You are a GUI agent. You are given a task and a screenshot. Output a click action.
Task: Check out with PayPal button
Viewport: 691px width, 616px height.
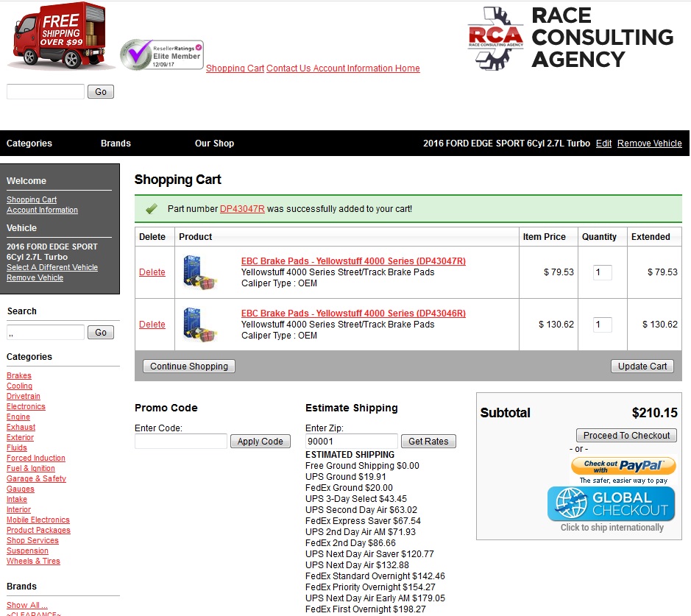tap(623, 466)
